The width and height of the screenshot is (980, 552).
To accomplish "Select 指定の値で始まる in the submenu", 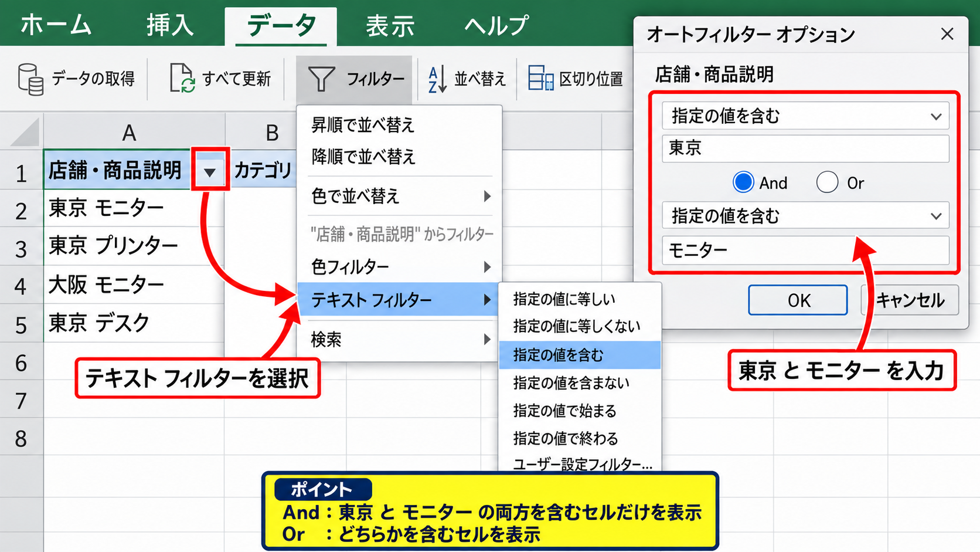I will tap(580, 411).
